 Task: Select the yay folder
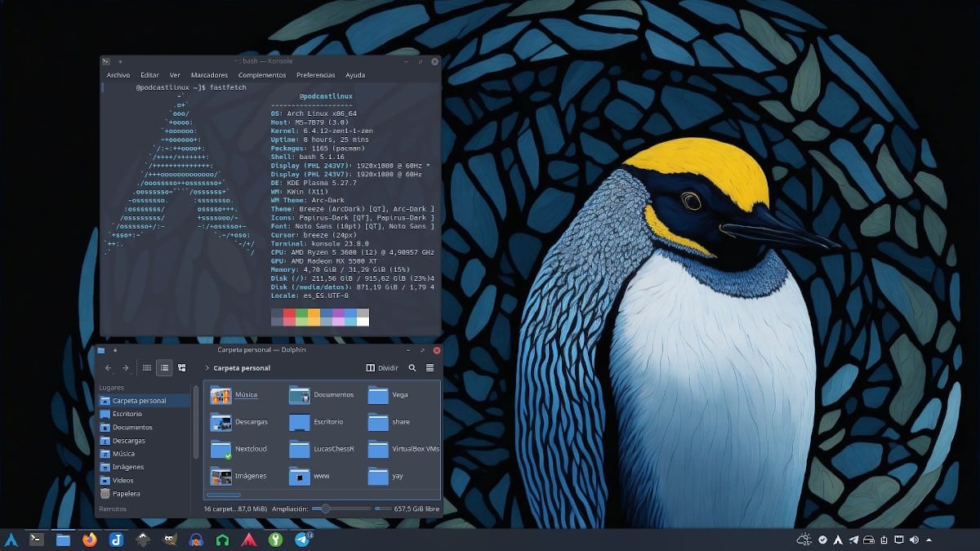point(387,476)
